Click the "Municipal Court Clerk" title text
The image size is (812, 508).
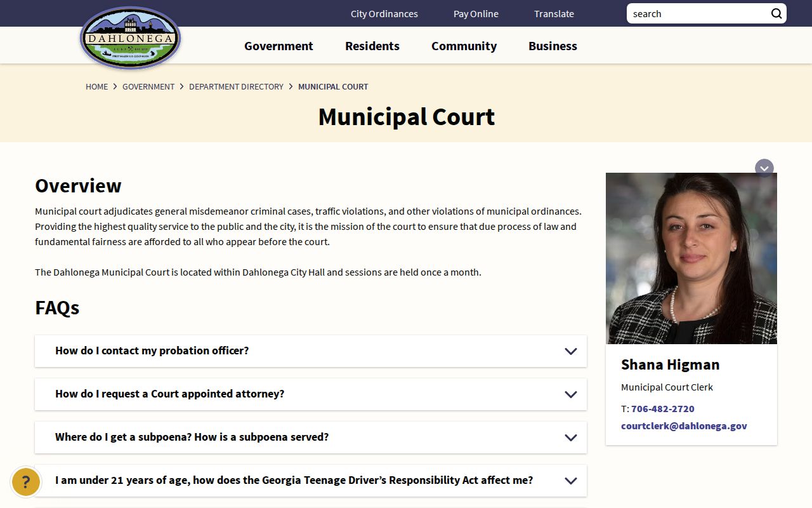coord(667,387)
